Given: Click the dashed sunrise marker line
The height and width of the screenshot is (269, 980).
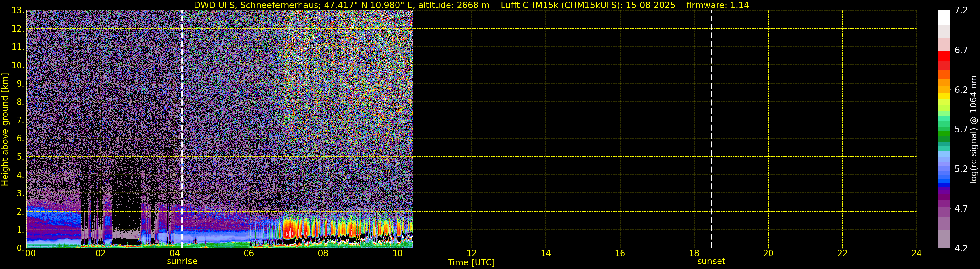Looking at the screenshot, I should pyautogui.click(x=182, y=129).
